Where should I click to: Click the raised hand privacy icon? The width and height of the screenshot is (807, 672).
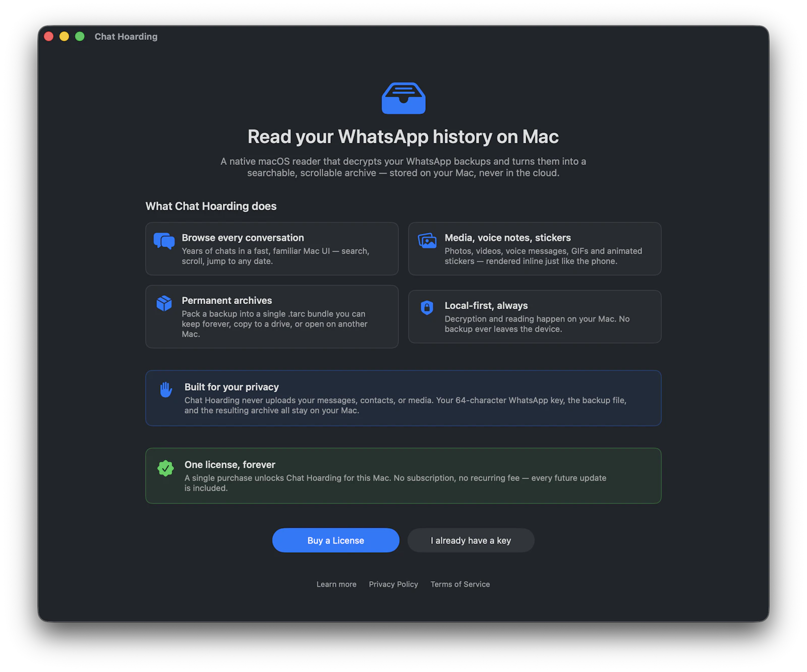166,390
